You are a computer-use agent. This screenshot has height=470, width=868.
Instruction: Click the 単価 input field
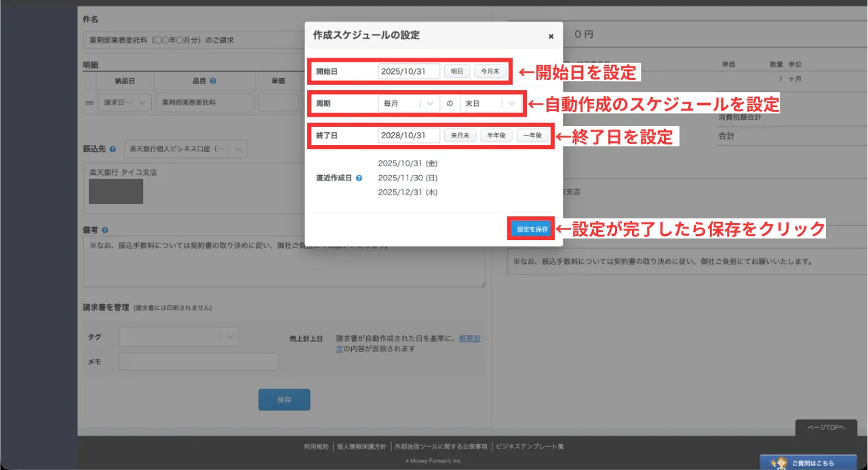278,102
